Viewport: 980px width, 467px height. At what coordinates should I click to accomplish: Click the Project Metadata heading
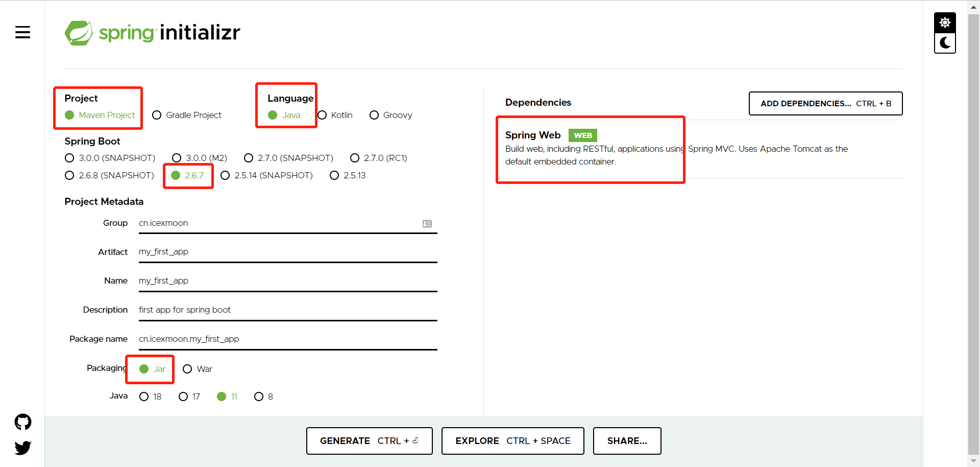point(104,202)
